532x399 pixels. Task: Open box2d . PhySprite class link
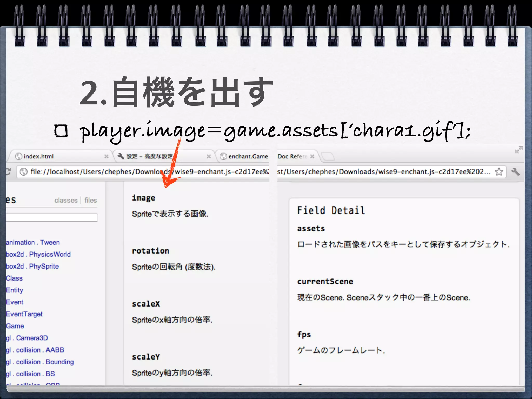(32, 266)
